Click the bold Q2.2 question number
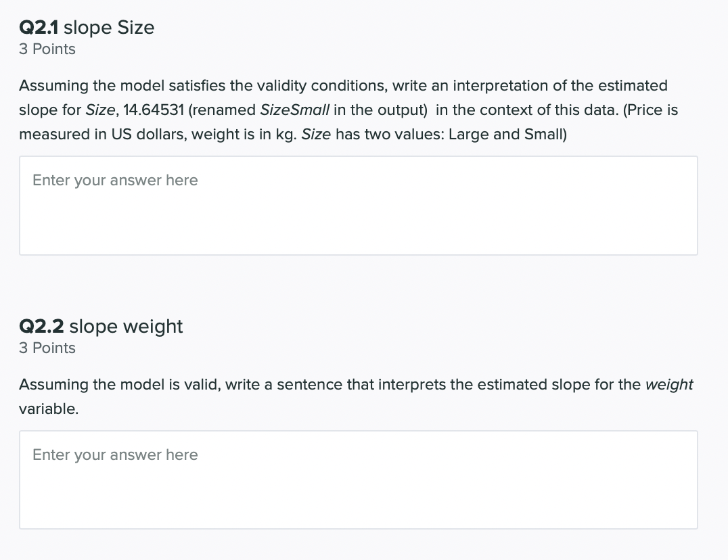 point(41,326)
